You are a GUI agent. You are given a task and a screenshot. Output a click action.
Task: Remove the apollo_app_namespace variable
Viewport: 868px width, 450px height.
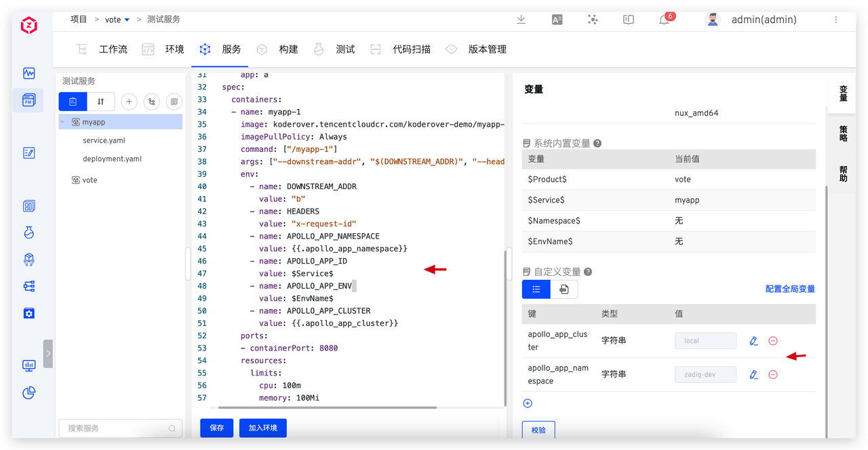click(x=772, y=375)
